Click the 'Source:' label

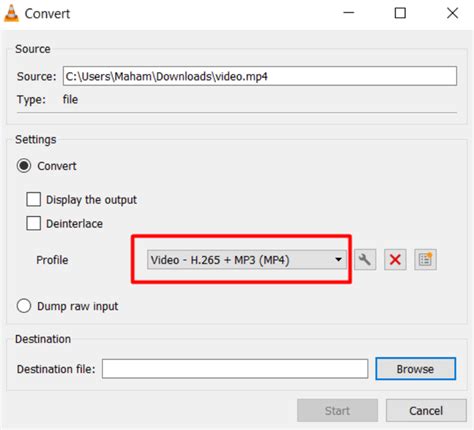[x=37, y=76]
